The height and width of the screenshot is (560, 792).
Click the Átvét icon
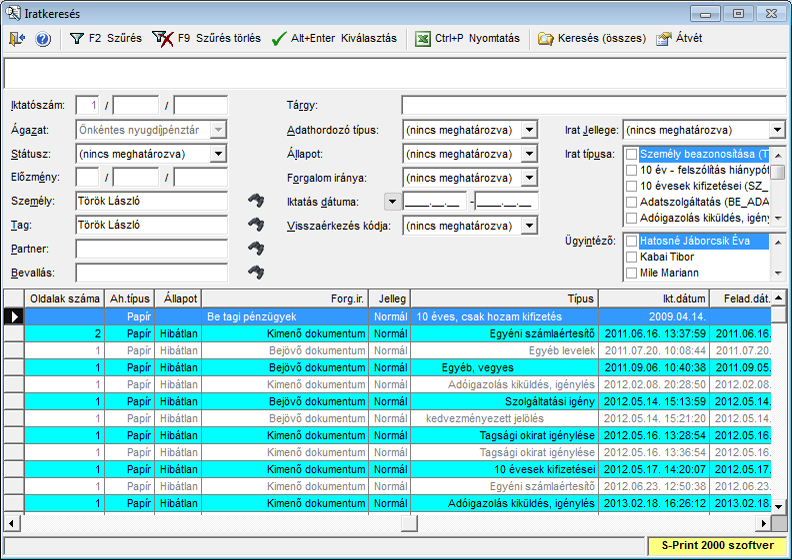664,39
